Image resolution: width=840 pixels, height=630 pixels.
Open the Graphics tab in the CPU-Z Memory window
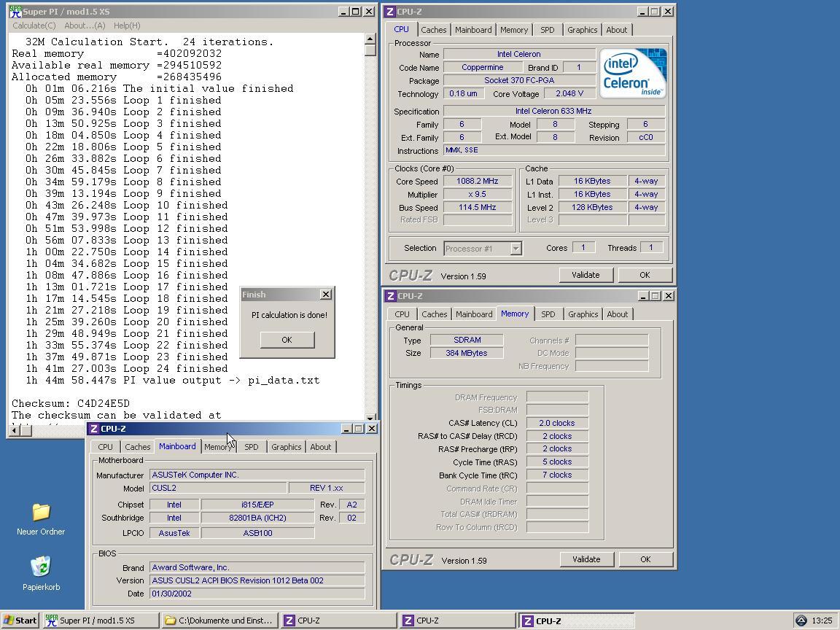[x=583, y=314]
